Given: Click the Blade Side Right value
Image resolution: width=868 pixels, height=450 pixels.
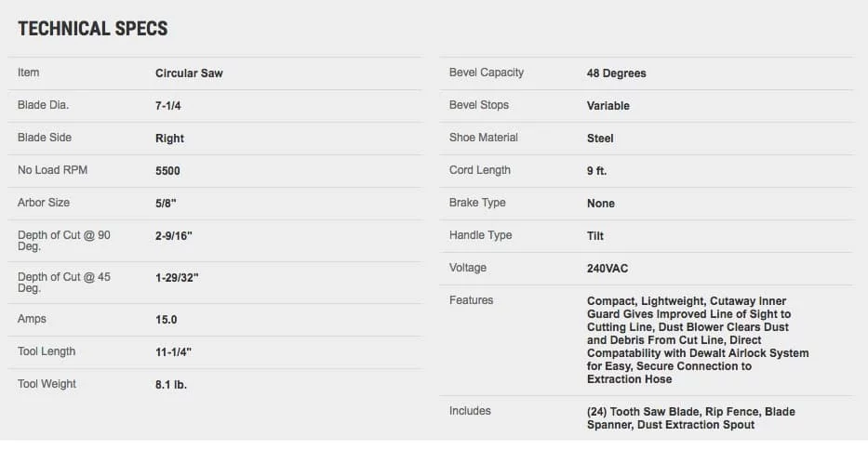Looking at the screenshot, I should coord(169,139).
